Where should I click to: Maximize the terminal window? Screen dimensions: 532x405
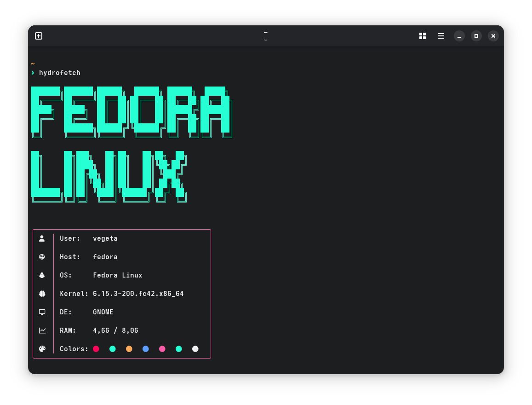point(476,36)
